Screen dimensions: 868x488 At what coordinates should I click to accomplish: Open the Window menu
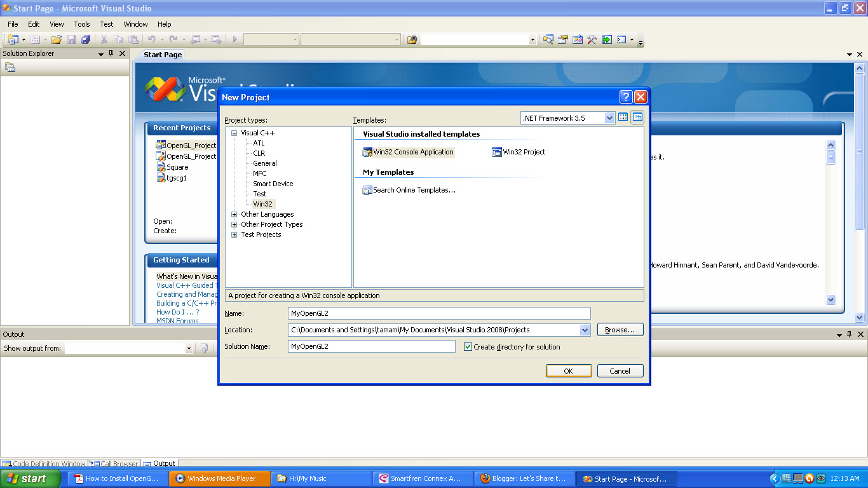[135, 24]
